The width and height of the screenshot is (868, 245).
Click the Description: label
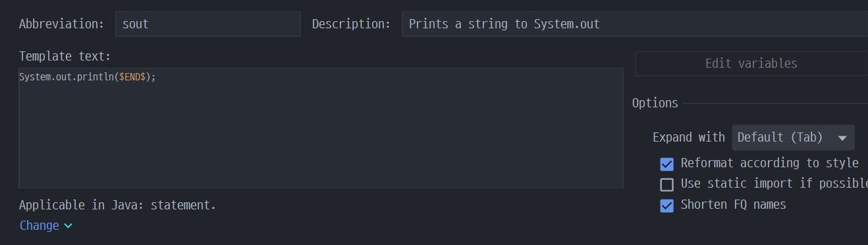pos(351,24)
